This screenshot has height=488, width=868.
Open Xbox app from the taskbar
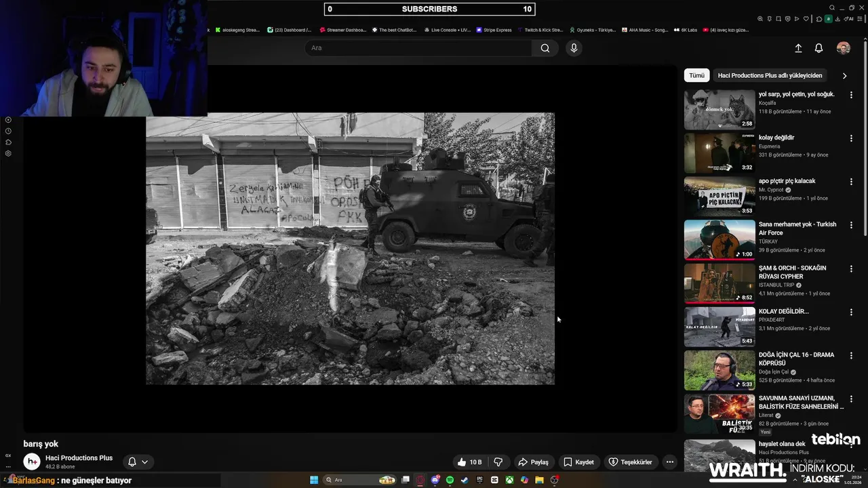click(509, 480)
